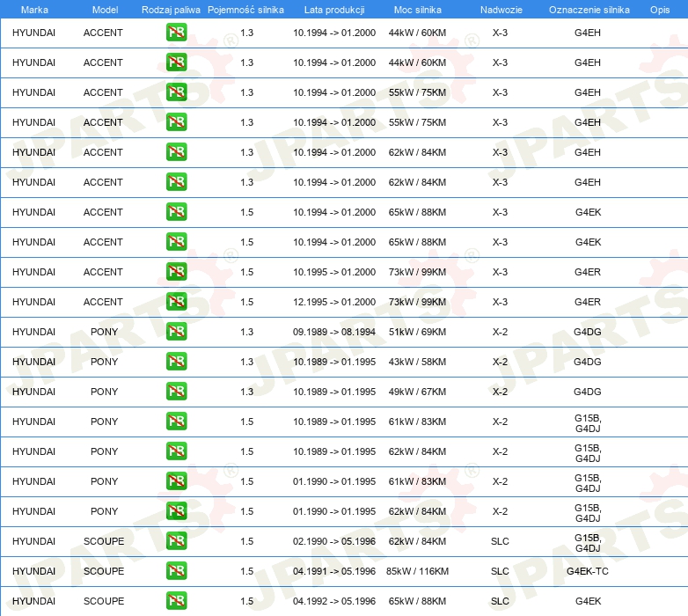Click G4DG engine code in 51kW / 69KM row
This screenshot has height=616, width=688.
point(588,332)
